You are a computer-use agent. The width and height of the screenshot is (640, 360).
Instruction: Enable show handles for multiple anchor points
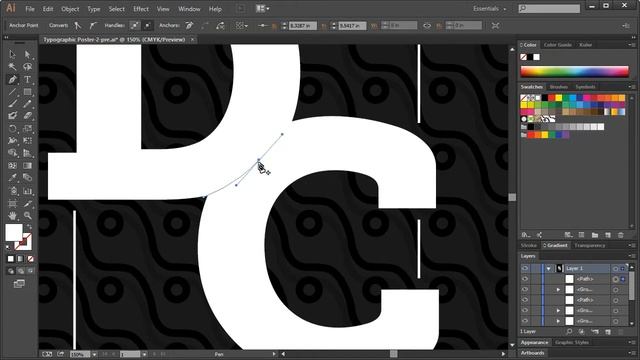[x=134, y=25]
